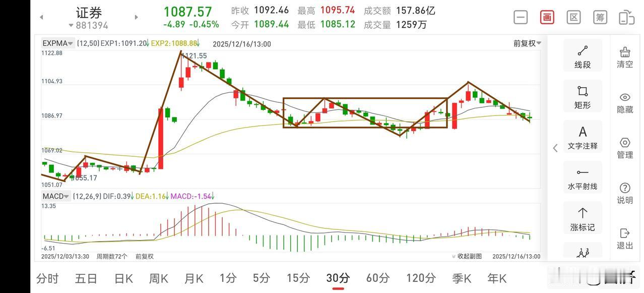This screenshot has height=293, width=644.
Task: Tap the (12,26,9) MACD parameters
Action: pyautogui.click(x=86, y=196)
